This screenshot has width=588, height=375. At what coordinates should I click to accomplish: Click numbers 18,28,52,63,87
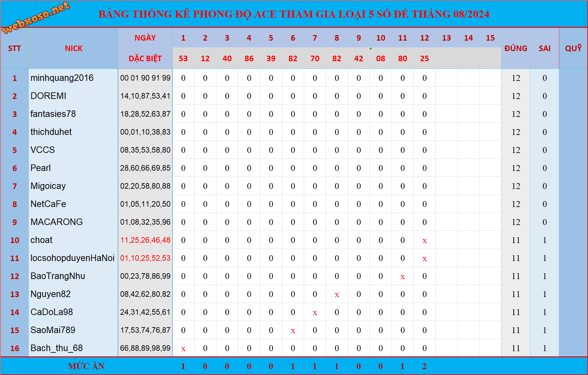145,114
